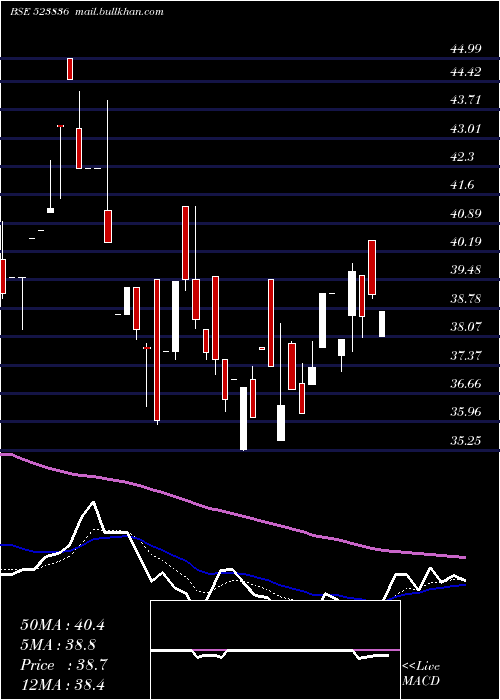Viewport: 500px width, 700px height.
Task: Click the 44.99 price axis label
Action: pos(466,49)
